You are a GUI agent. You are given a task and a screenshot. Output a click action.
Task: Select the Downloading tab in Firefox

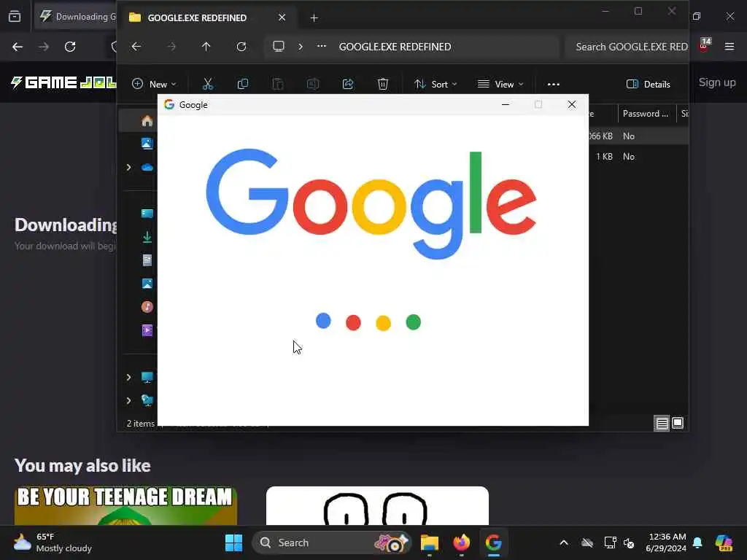[x=76, y=17]
